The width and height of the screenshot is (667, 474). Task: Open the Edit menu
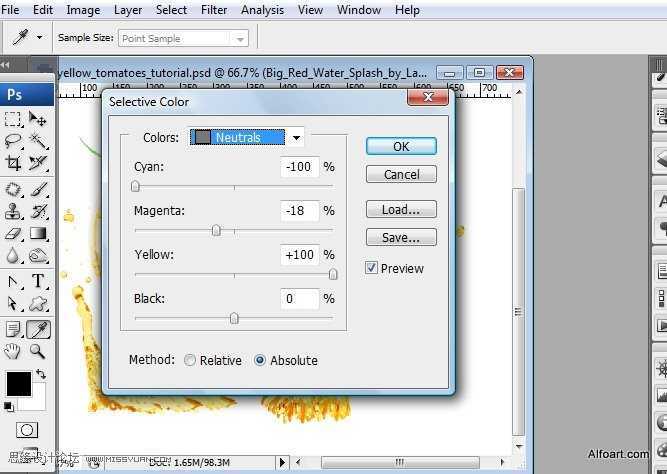coord(43,9)
